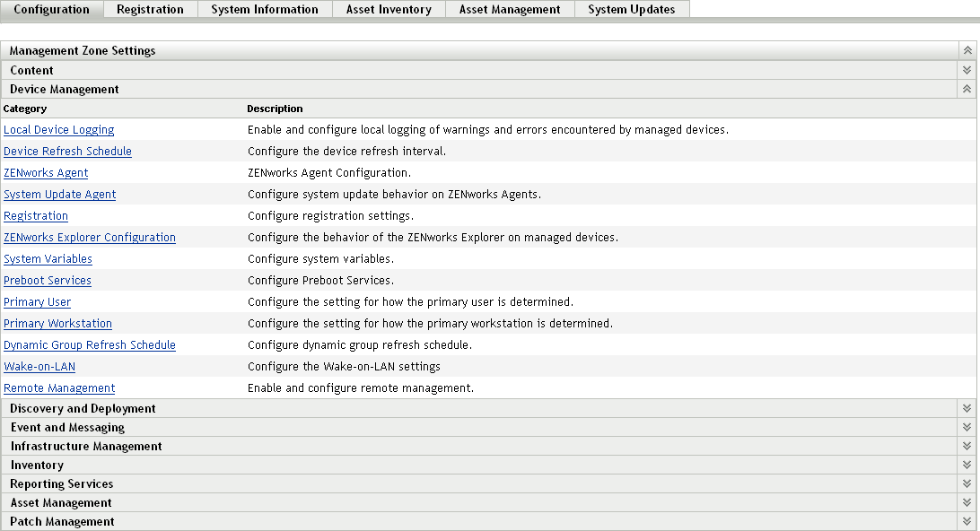Expand the Discovery and Deployment section
Viewport: 980px width, 531px height.
tap(967, 408)
